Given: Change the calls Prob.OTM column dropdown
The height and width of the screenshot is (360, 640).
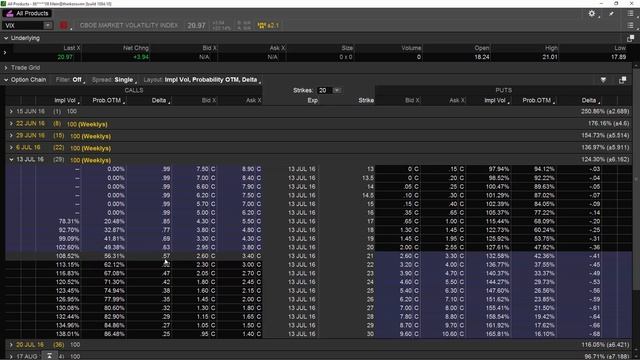Looking at the screenshot, I should [x=109, y=100].
